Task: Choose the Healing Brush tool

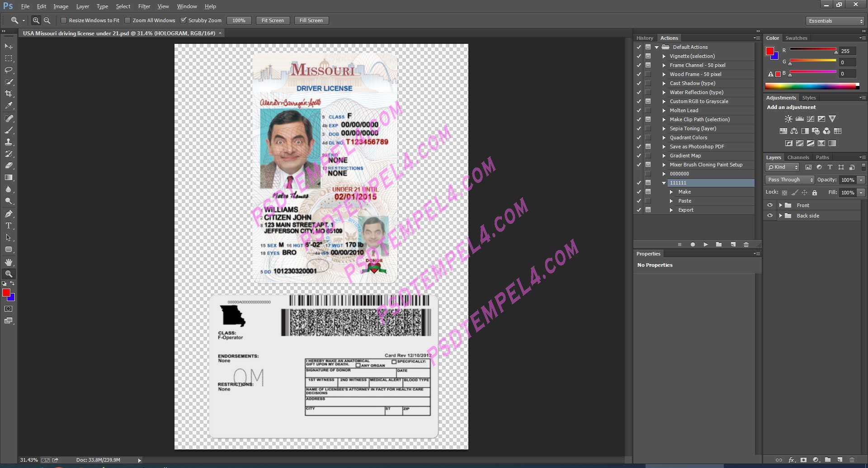Action: 9,118
